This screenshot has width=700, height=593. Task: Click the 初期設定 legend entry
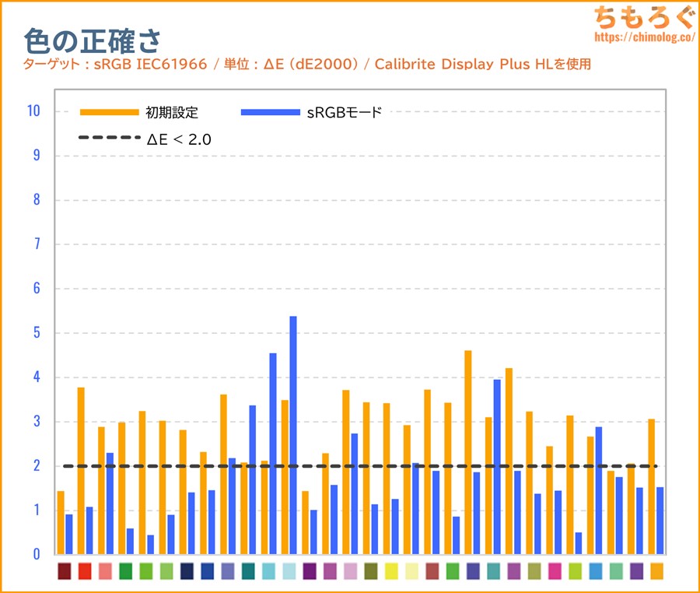(172, 113)
